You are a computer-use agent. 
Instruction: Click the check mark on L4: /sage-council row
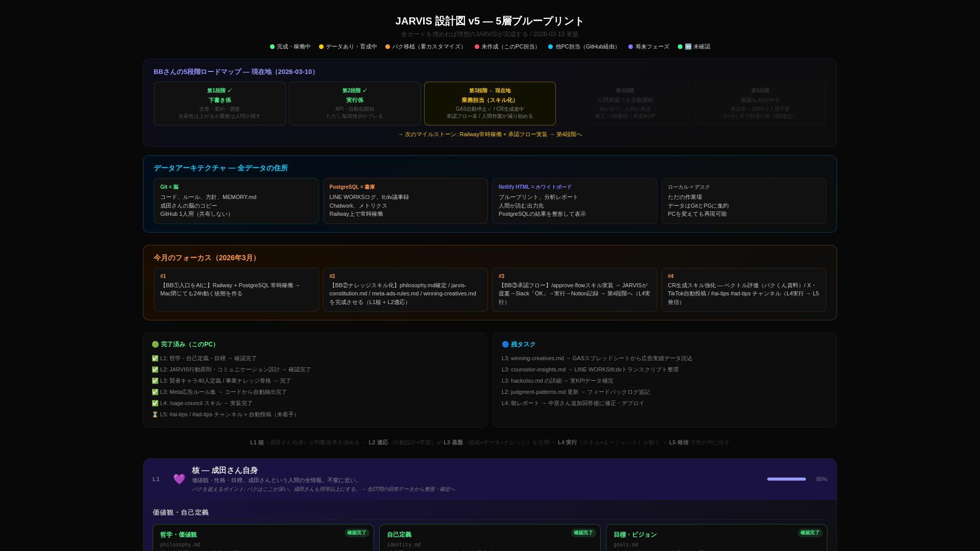155,404
